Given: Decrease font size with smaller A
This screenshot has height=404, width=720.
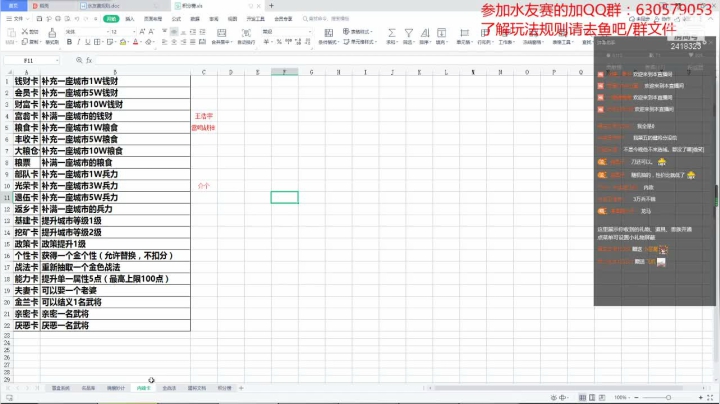Looking at the screenshot, I should click(x=151, y=32).
